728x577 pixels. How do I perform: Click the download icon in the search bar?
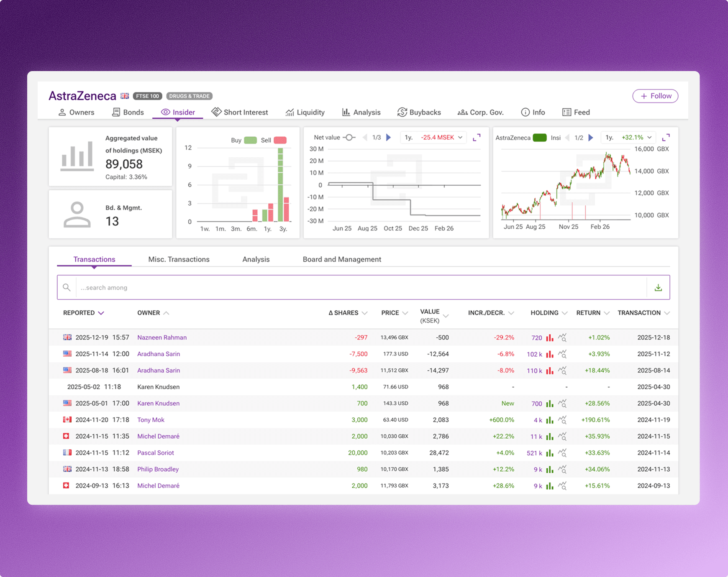tap(658, 287)
